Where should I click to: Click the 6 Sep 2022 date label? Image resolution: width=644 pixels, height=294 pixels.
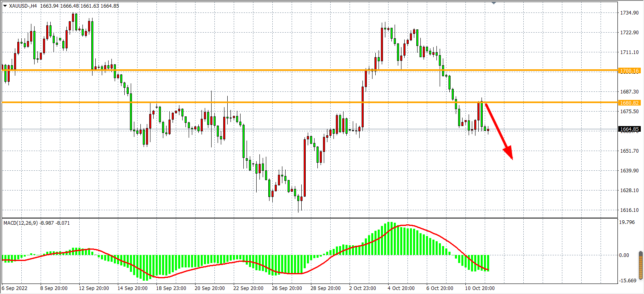15,288
